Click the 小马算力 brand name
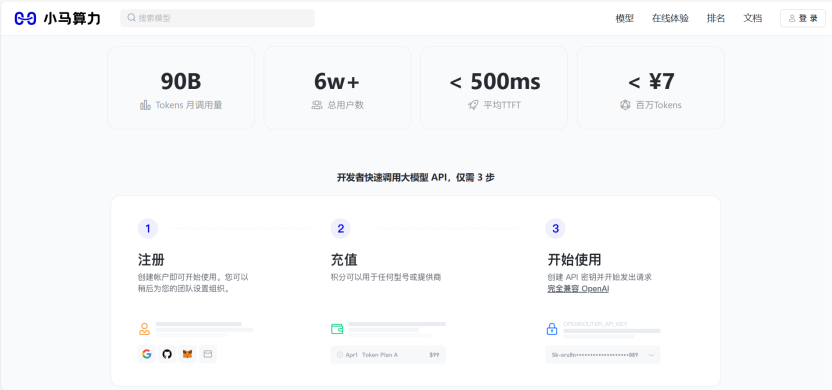Screen dimensions: 832x390 coord(72,19)
